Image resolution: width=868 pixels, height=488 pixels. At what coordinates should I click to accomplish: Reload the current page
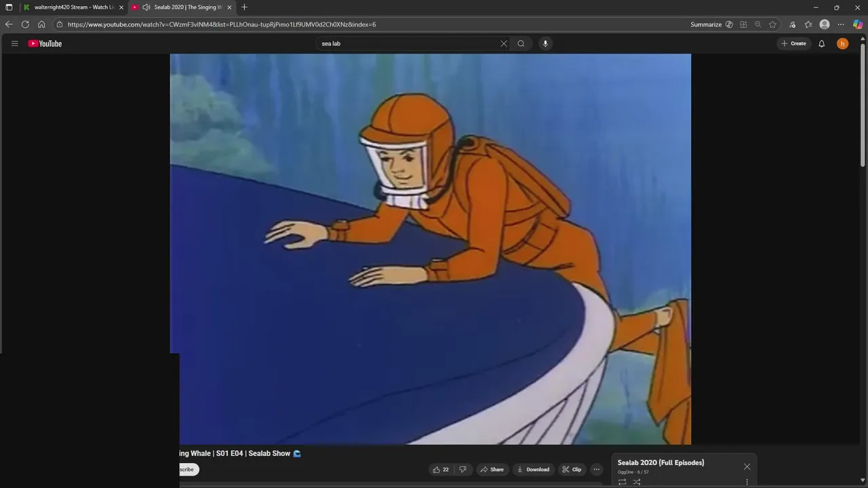click(x=25, y=24)
